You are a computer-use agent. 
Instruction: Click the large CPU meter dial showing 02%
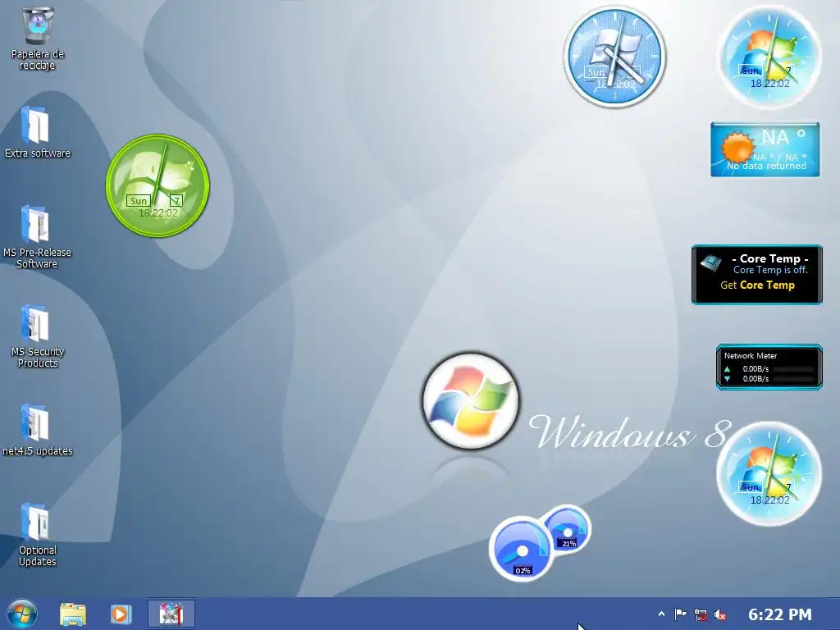(521, 549)
